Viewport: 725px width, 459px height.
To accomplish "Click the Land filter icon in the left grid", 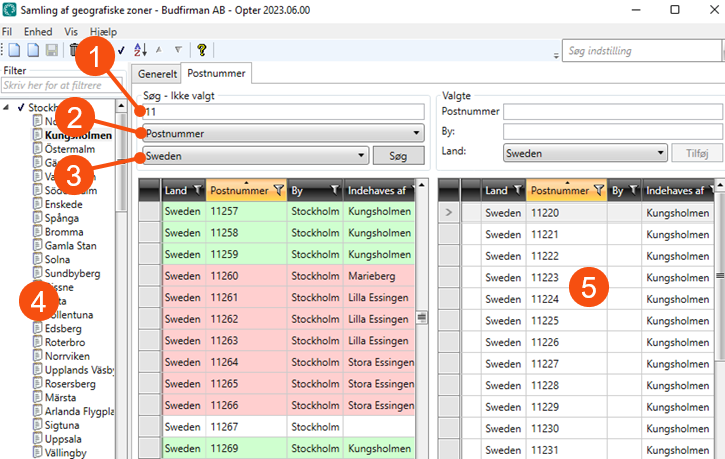I will coord(197,190).
